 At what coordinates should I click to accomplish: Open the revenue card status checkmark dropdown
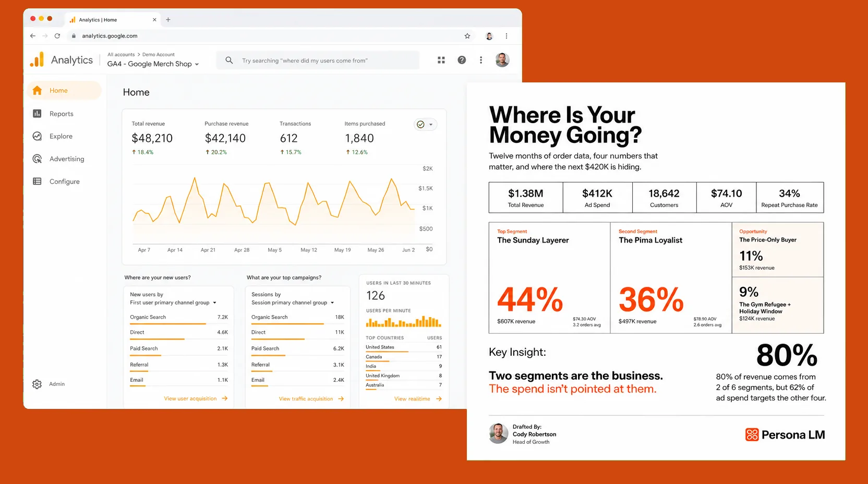pos(426,125)
